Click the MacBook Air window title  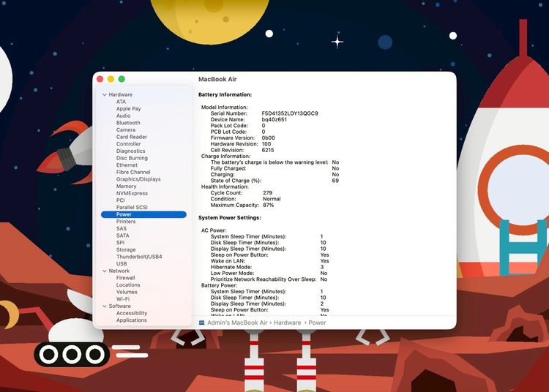[x=217, y=80]
